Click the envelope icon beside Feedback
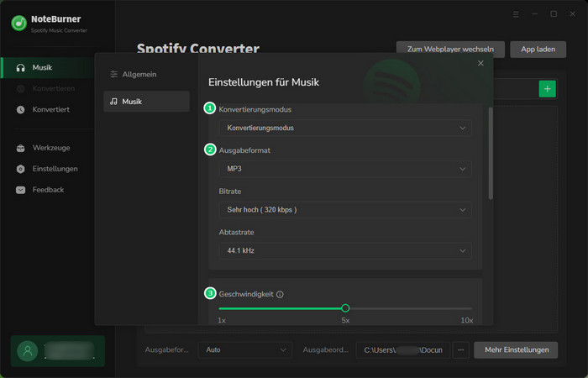The image size is (588, 378). [21, 190]
